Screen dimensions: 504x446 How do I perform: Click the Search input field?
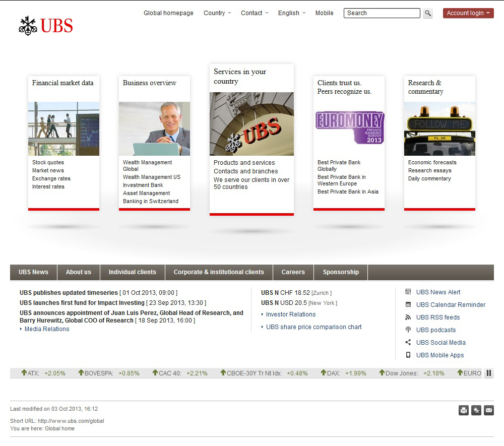pyautogui.click(x=382, y=13)
